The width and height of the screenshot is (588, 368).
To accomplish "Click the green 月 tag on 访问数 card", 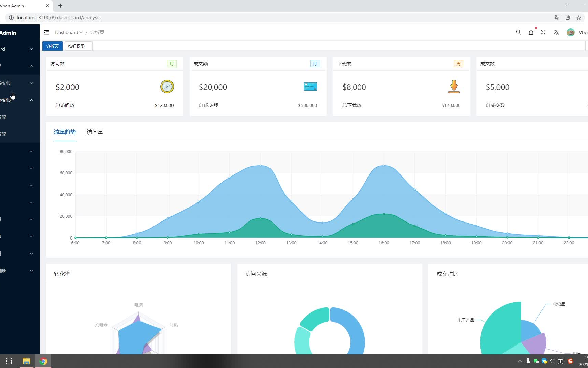I will [172, 64].
